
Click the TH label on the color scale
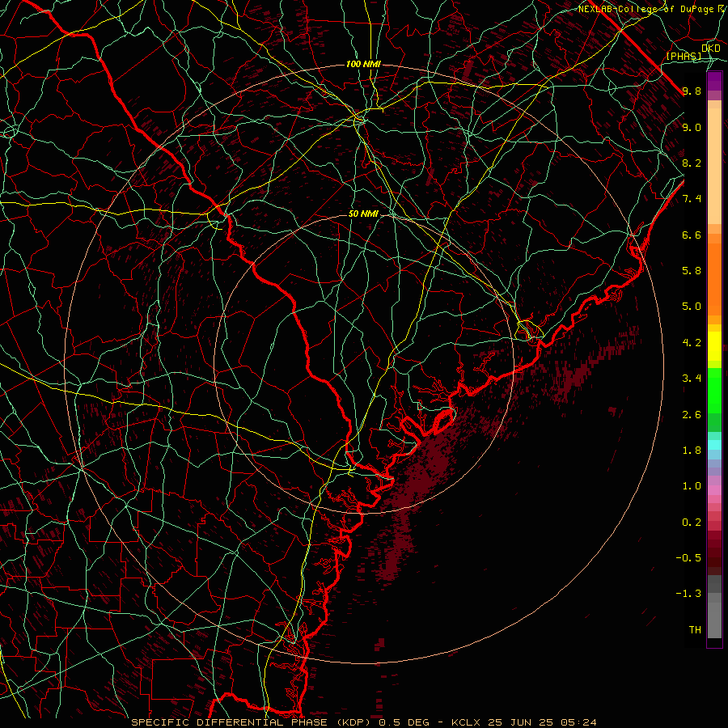[695, 630]
